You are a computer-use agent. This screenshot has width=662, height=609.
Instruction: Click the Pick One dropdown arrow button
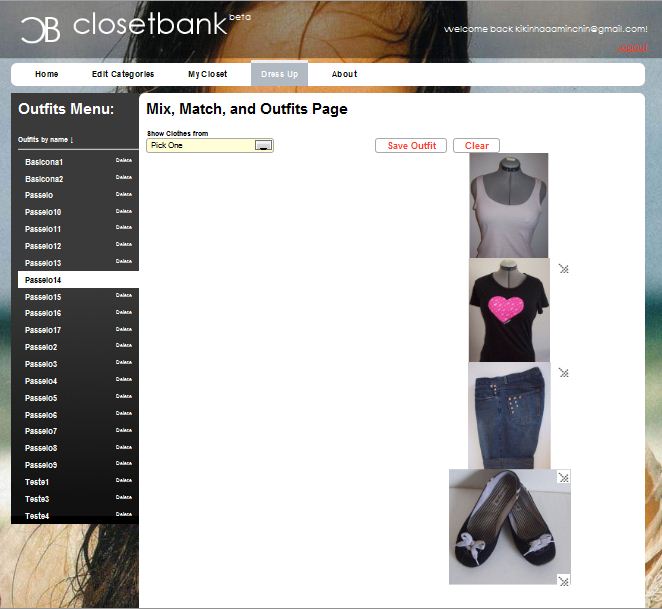click(x=263, y=145)
